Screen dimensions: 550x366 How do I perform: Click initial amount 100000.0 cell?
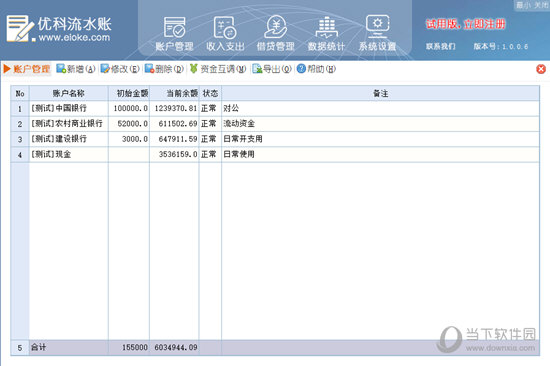[129, 108]
